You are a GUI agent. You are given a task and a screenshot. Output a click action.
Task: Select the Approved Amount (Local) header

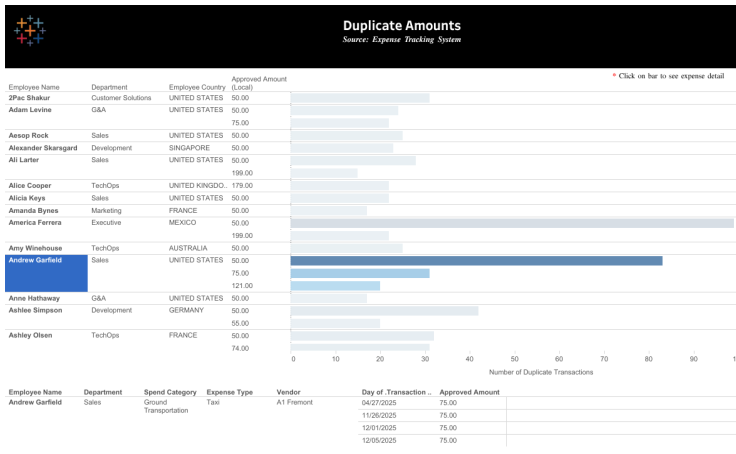259,83
